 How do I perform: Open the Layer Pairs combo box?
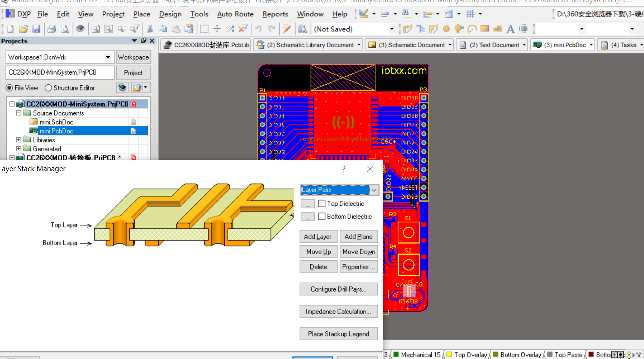pos(374,190)
